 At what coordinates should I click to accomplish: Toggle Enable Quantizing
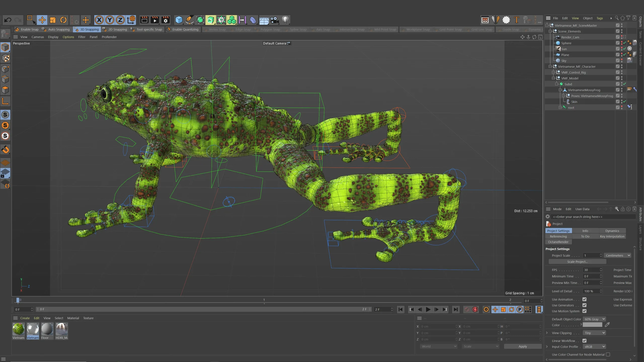183,29
